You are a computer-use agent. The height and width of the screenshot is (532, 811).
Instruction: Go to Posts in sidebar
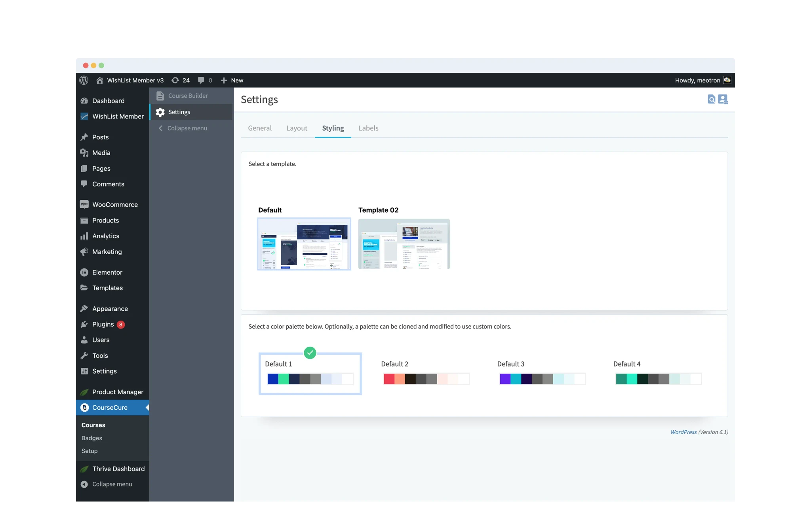112,137
